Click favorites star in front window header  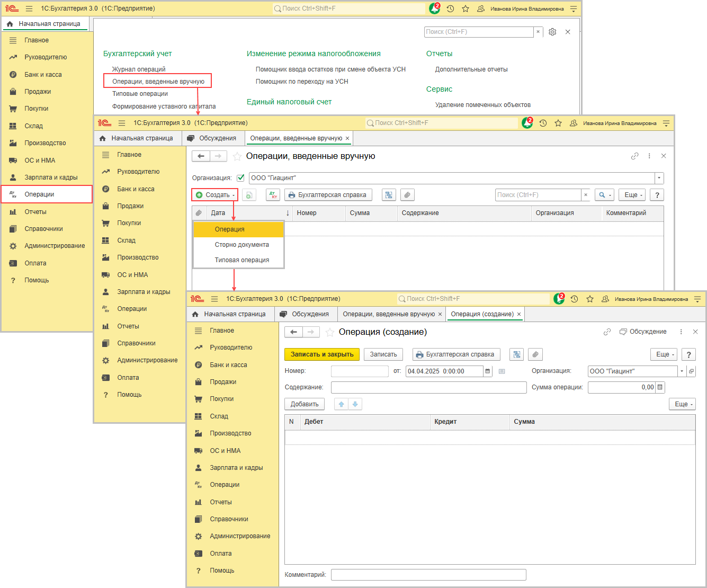coord(590,299)
